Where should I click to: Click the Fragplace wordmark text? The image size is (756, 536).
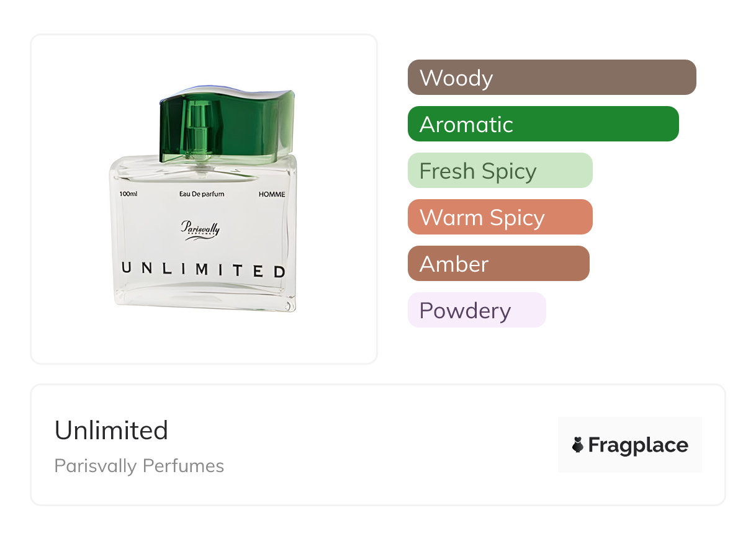pyautogui.click(x=638, y=445)
